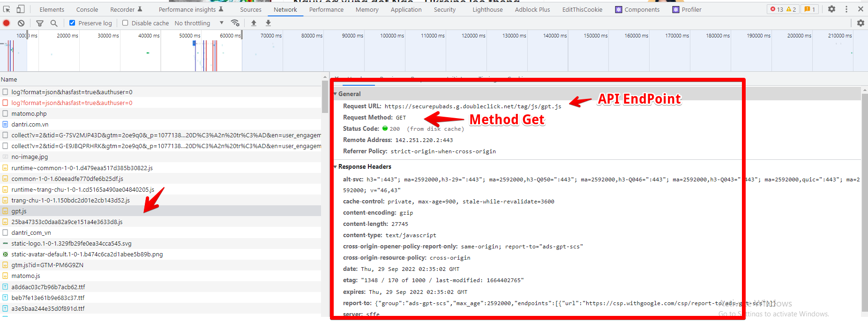Open DevTools settings gear
The height and width of the screenshot is (322, 868).
pyautogui.click(x=831, y=9)
